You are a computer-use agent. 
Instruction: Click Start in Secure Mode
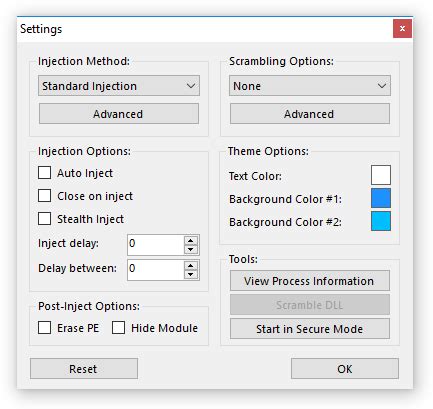tap(310, 329)
